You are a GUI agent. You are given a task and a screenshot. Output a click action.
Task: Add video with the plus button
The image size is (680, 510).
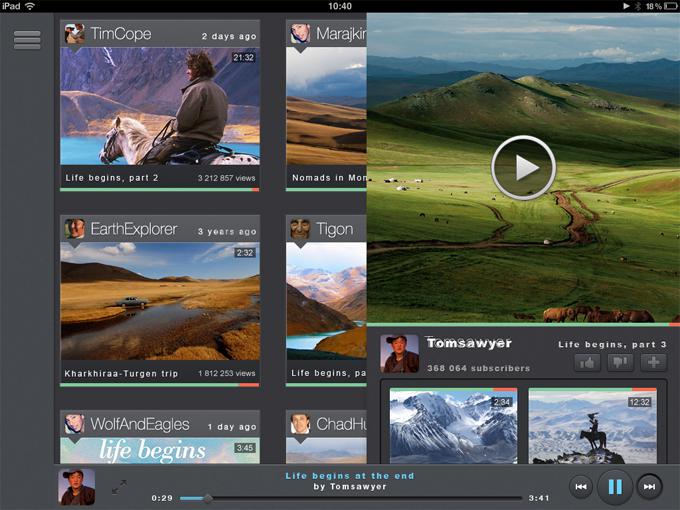pyautogui.click(x=654, y=363)
